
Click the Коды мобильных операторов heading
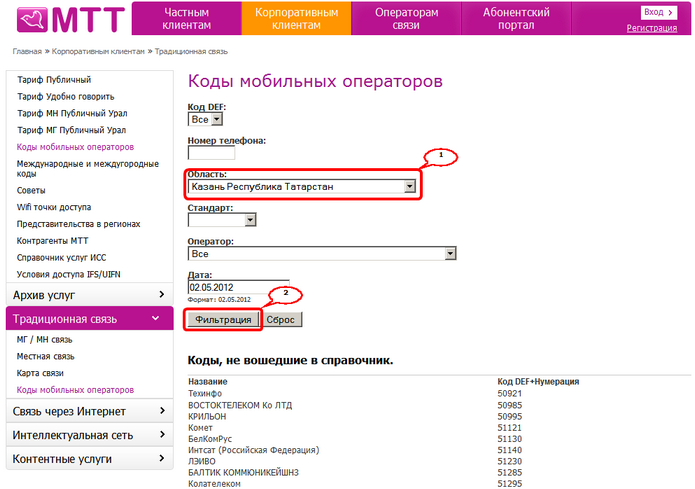[x=315, y=82]
